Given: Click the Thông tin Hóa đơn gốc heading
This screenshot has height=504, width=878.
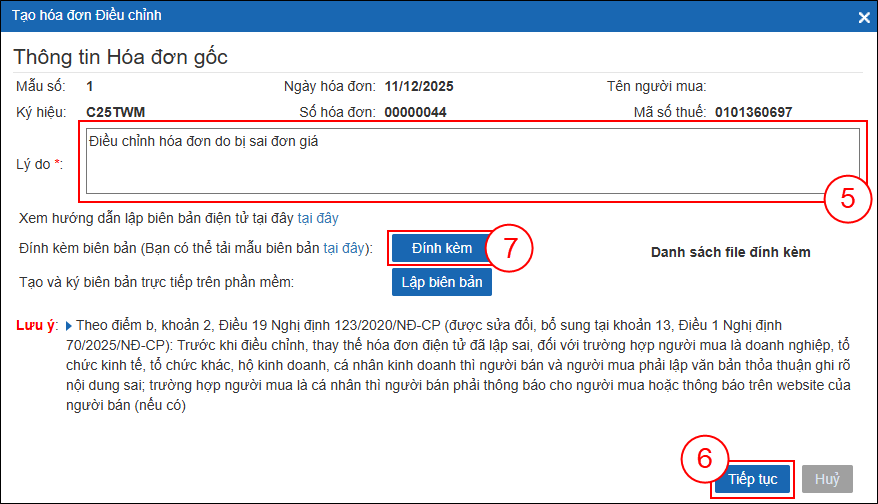Looking at the screenshot, I should (x=121, y=56).
